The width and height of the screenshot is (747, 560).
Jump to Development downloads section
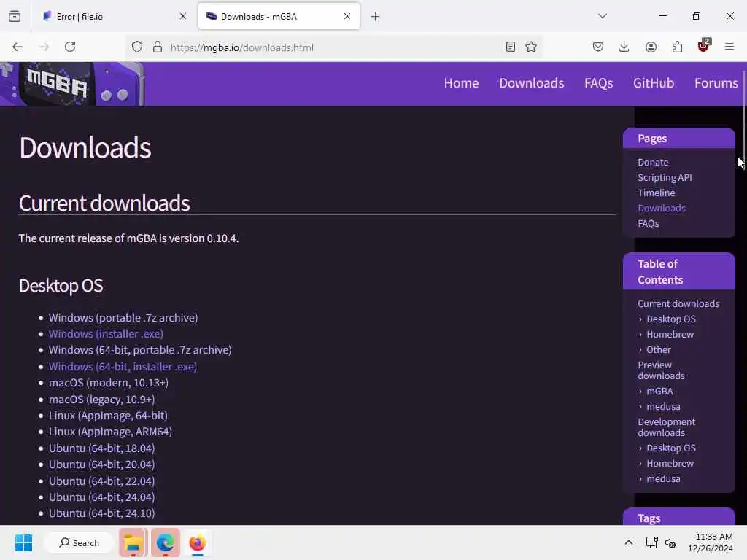click(666, 427)
